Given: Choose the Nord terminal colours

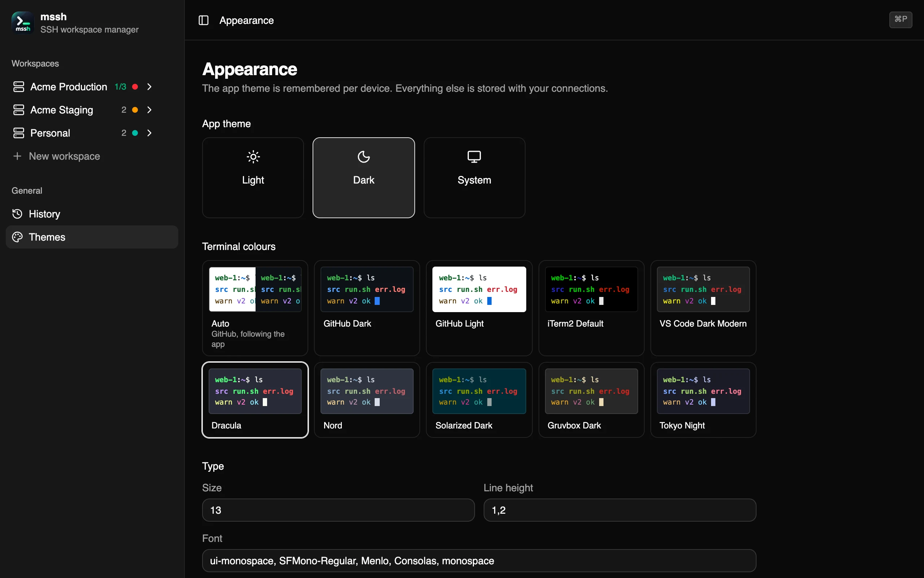Looking at the screenshot, I should [x=367, y=400].
